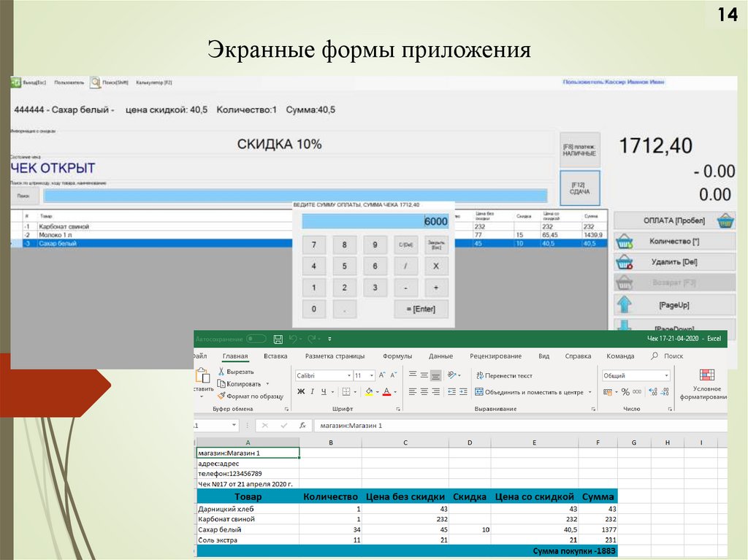748x560 pixels.
Task: Click the [PageUp] arrow button
Action: coord(674,304)
